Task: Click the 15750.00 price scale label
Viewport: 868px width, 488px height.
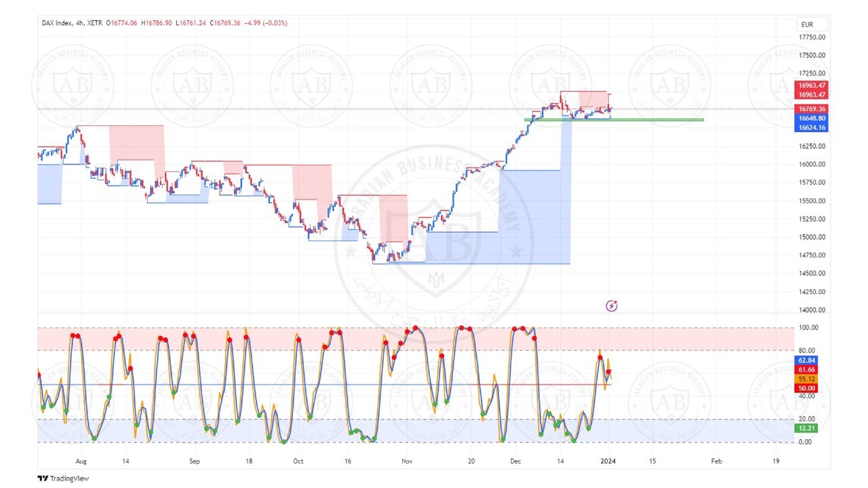Action: [x=812, y=182]
